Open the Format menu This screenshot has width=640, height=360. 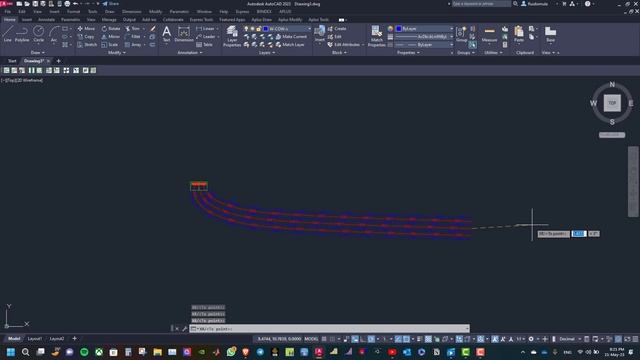(x=73, y=12)
